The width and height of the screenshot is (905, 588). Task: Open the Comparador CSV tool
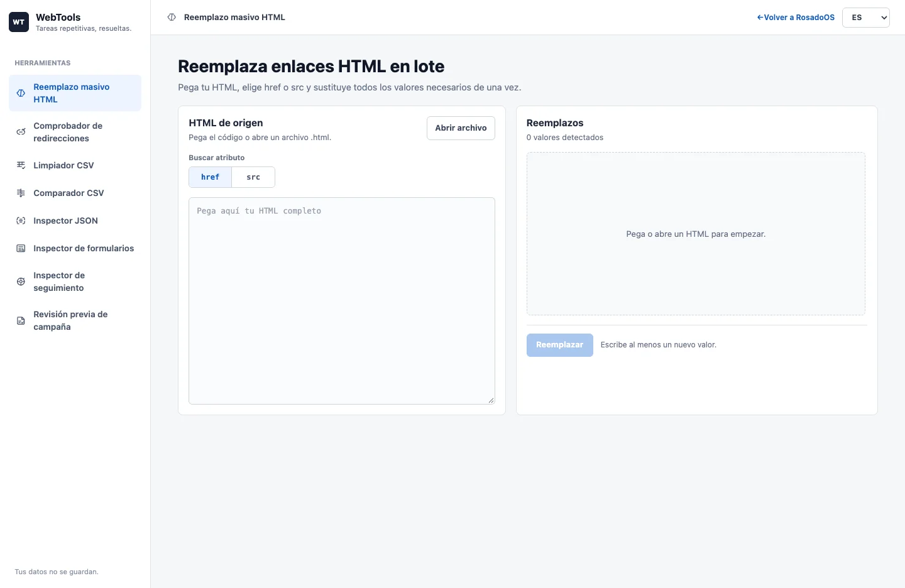pos(75,193)
